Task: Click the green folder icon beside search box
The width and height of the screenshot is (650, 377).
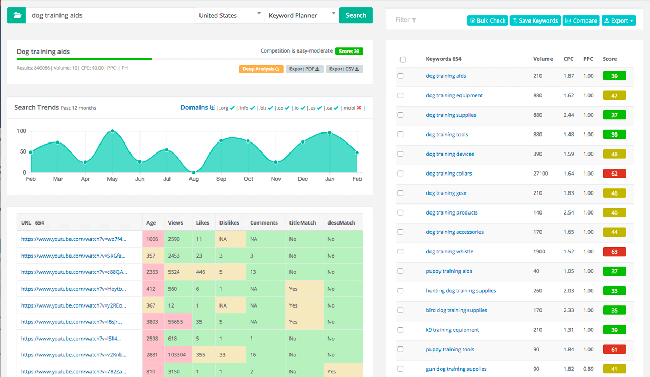Action: coord(17,15)
